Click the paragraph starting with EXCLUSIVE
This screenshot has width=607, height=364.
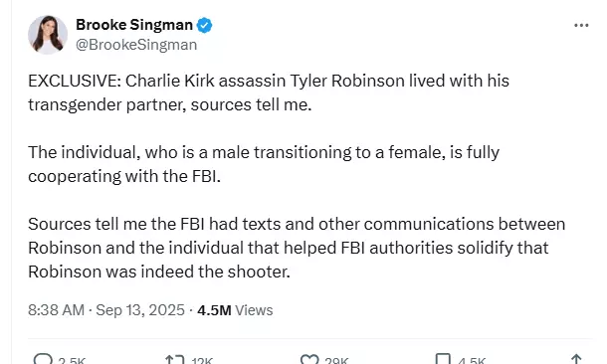coord(269,92)
